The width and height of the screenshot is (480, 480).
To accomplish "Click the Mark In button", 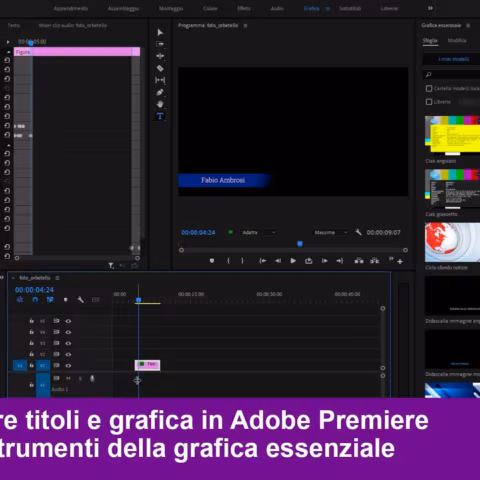I will click(x=228, y=261).
